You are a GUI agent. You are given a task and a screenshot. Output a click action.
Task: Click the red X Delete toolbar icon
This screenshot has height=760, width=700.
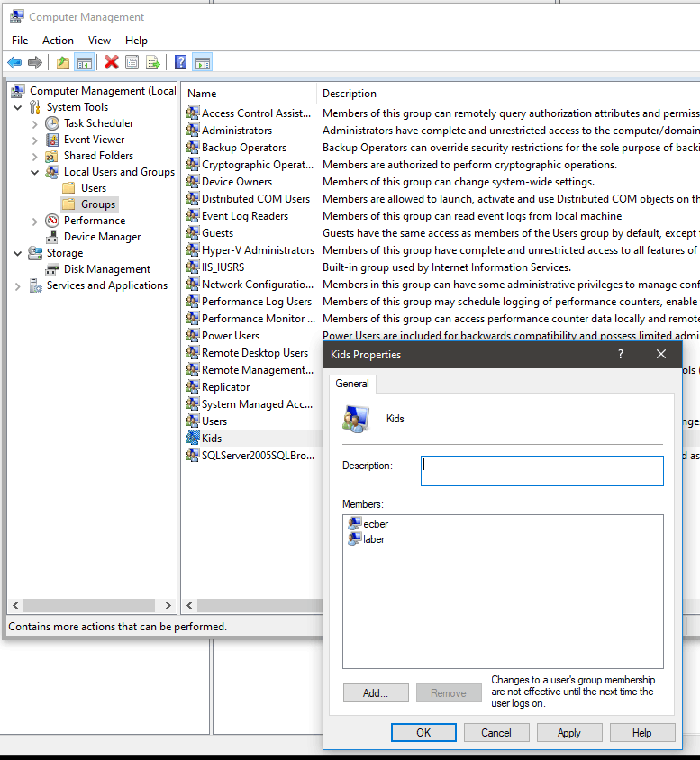[x=112, y=62]
